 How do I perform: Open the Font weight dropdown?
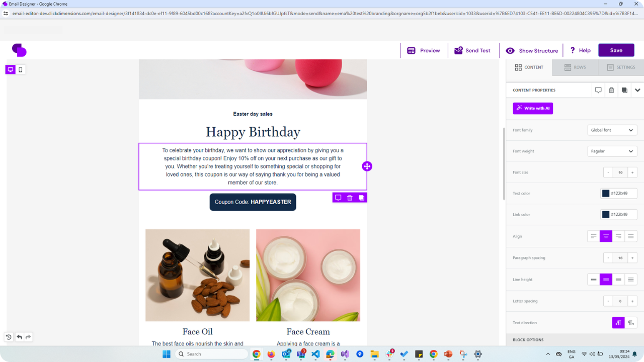[x=612, y=151]
